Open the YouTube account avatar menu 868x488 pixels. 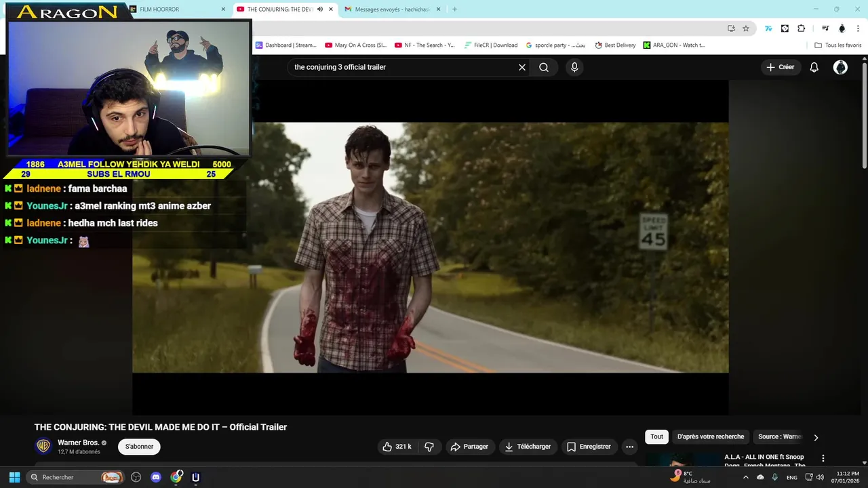(840, 67)
